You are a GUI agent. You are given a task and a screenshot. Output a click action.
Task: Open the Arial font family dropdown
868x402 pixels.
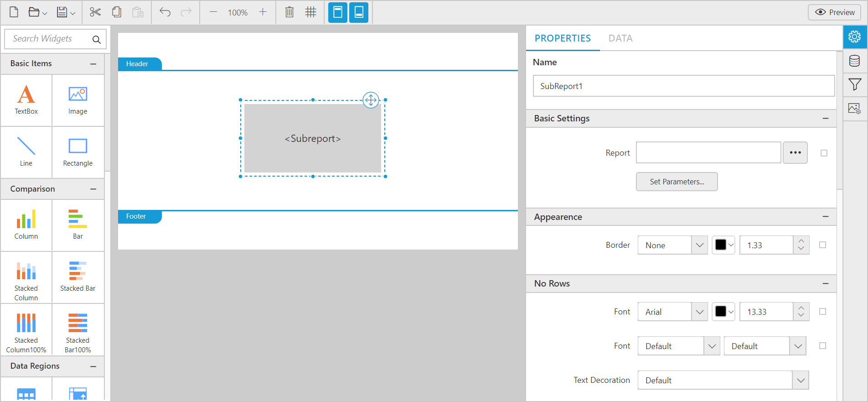coord(700,312)
